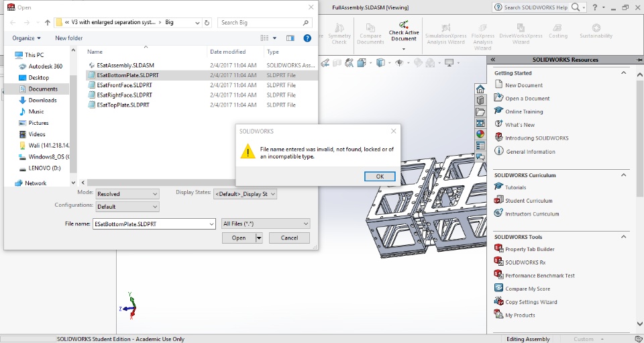644x343 pixels.
Task: Collapse the SOLIDWORKS Tools section
Action: click(623, 236)
